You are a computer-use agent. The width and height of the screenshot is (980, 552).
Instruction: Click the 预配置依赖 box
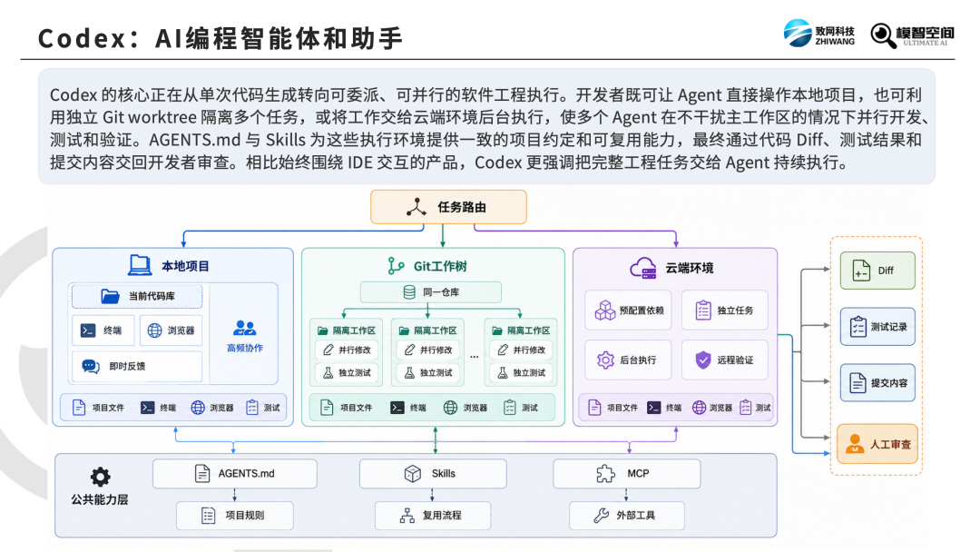pyautogui.click(x=628, y=310)
